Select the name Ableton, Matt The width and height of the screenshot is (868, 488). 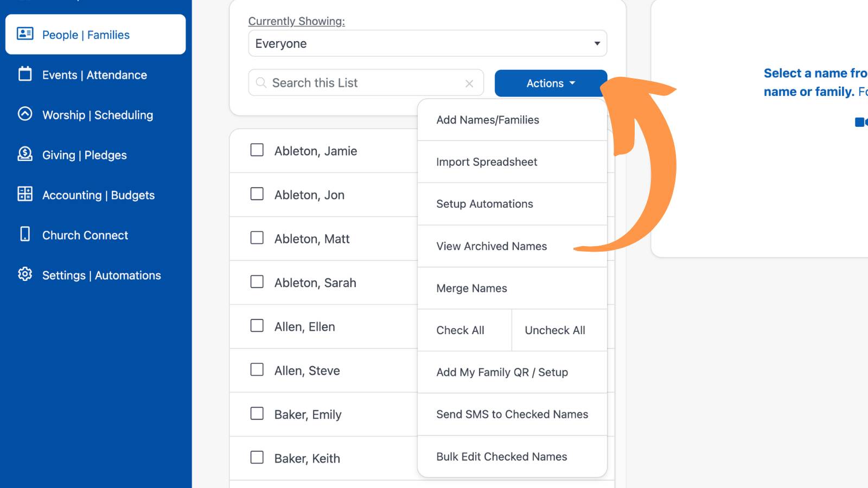pos(312,239)
